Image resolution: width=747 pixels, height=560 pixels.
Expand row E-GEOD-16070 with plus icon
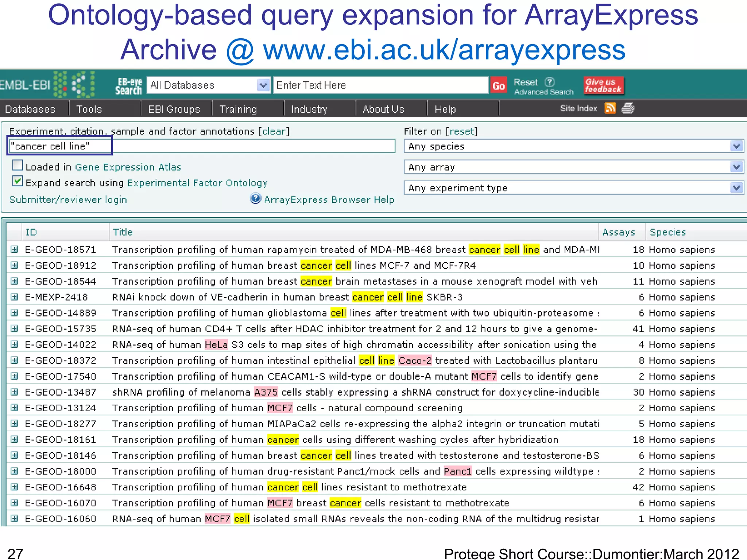(15, 503)
